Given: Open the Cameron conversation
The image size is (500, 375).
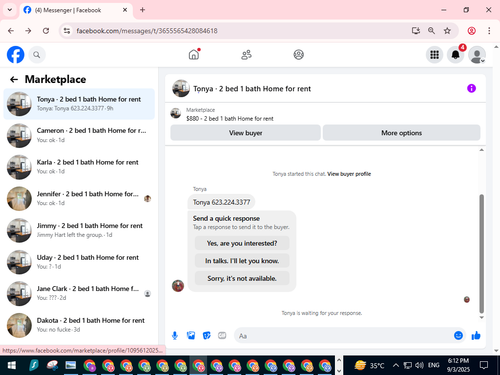Looking at the screenshot, I should (x=79, y=135).
